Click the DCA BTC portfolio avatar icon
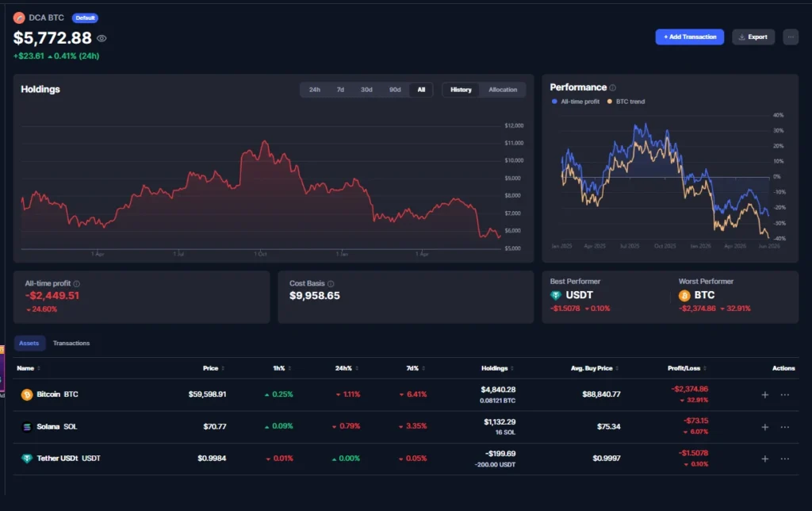This screenshot has height=511, width=812. click(19, 17)
